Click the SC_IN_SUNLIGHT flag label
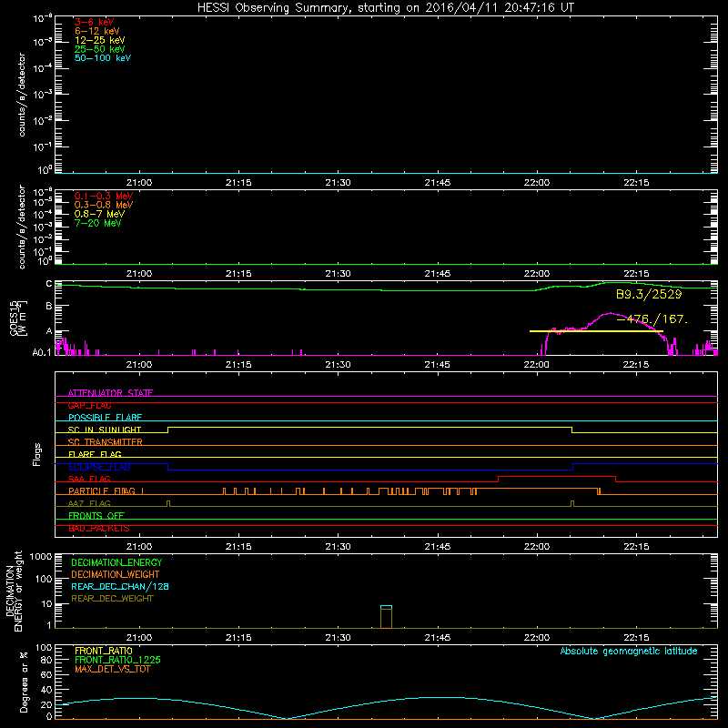 [105, 430]
